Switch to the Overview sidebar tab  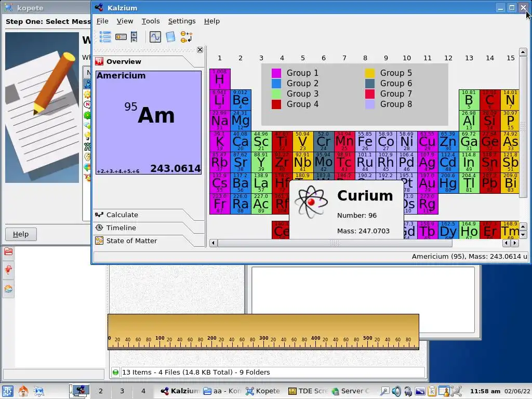149,61
